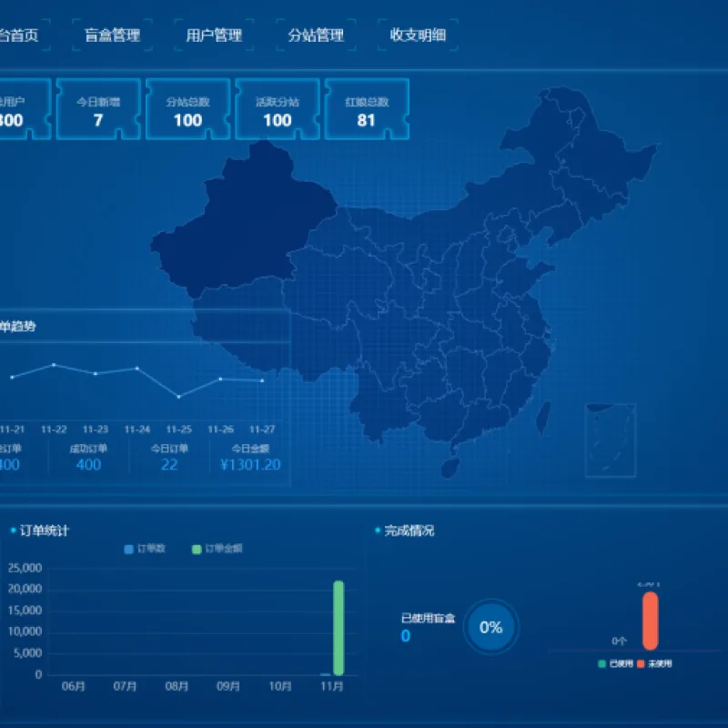The image size is (728, 728).
Task: Click the 11月 axis label
Action: point(332,686)
